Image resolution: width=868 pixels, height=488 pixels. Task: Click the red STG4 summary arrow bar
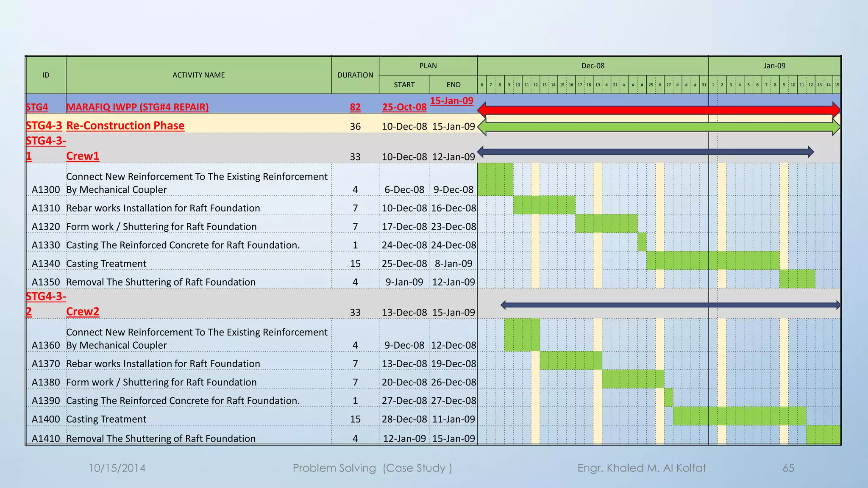click(659, 110)
